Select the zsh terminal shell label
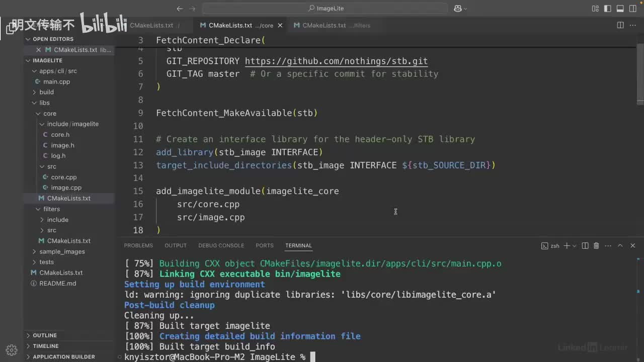This screenshot has width=644, height=362. click(550, 246)
